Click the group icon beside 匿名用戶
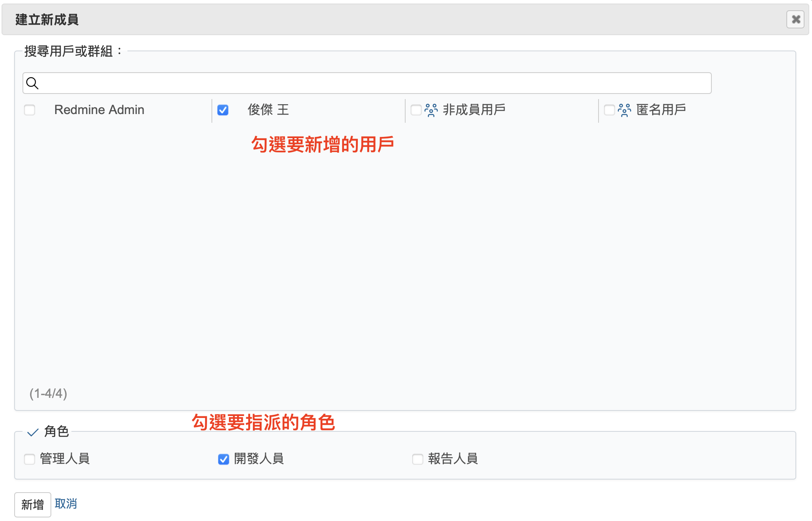 (x=624, y=110)
